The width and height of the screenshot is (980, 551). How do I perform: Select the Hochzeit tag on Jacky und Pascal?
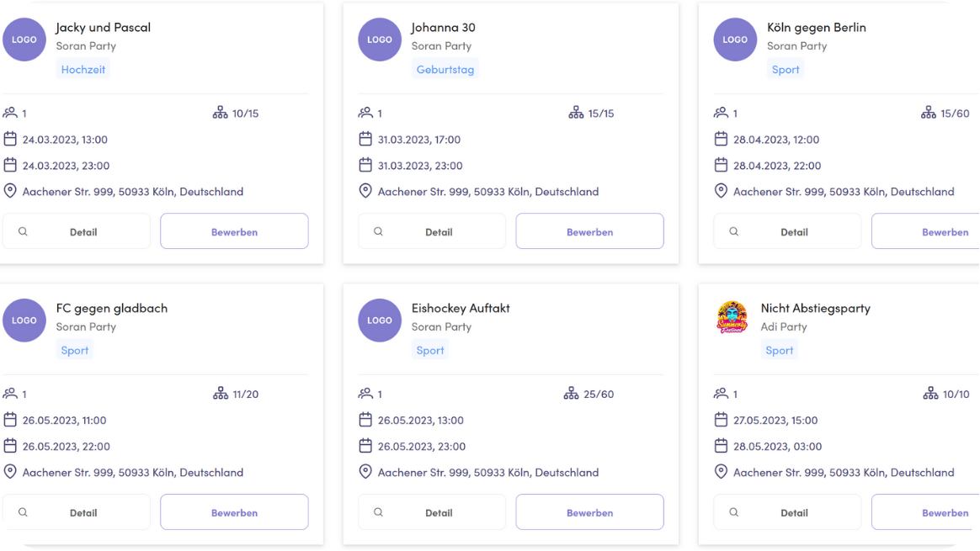click(83, 70)
